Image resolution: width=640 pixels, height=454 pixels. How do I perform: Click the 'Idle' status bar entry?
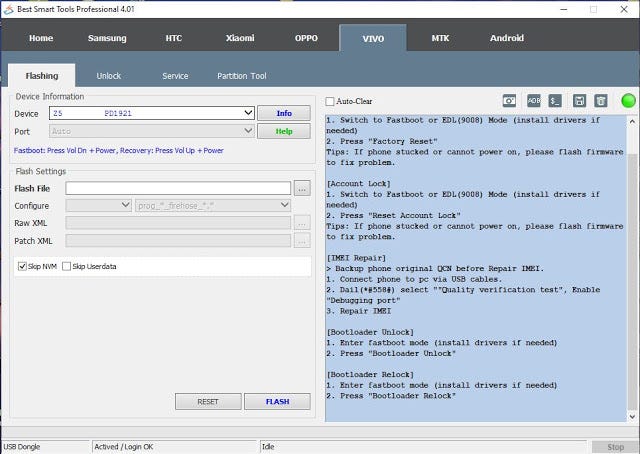point(268,447)
